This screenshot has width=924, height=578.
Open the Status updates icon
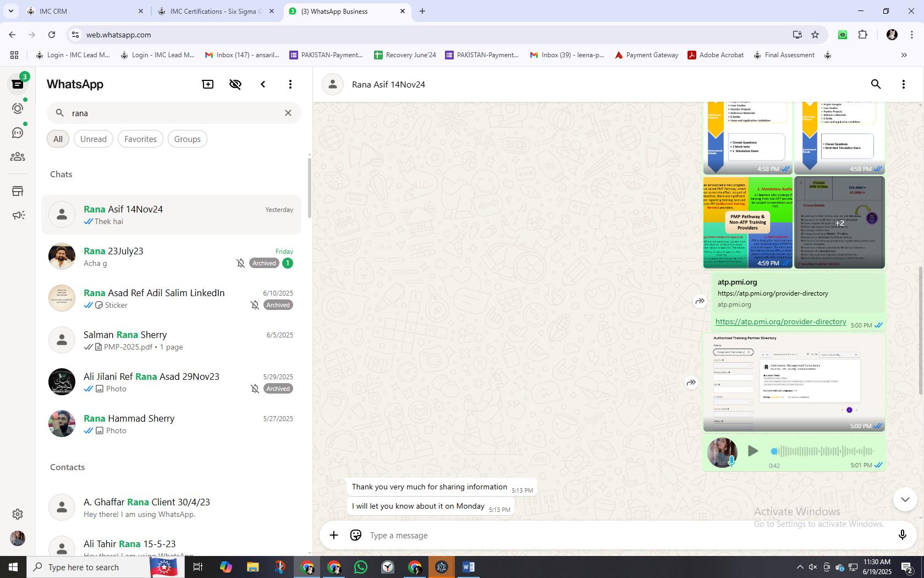[18, 108]
